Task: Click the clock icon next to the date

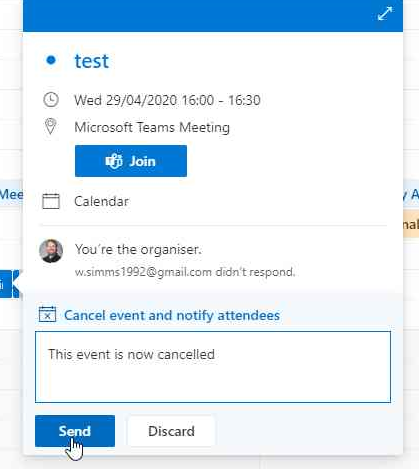Action: click(x=51, y=100)
